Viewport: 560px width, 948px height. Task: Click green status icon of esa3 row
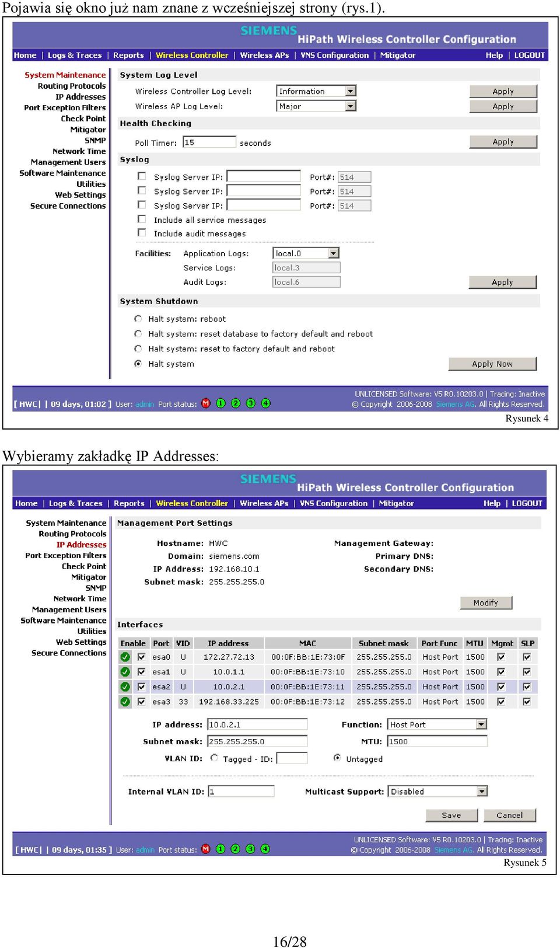click(x=125, y=702)
